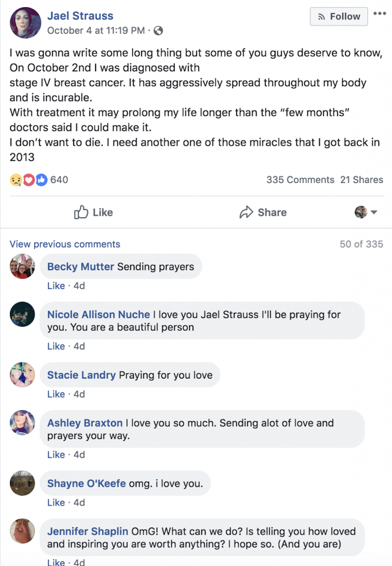This screenshot has height=566, width=392.
Task: Like Stacie Landry's comment
Action: click(56, 394)
